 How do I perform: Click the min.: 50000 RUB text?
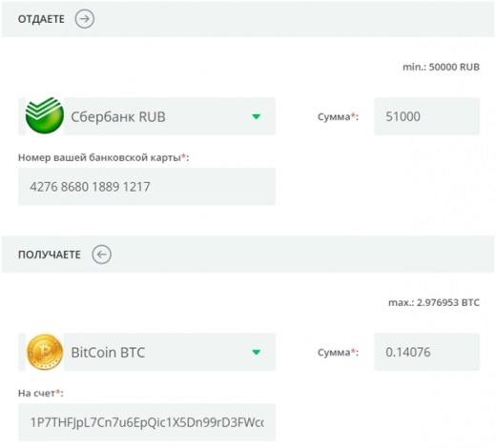coord(441,67)
